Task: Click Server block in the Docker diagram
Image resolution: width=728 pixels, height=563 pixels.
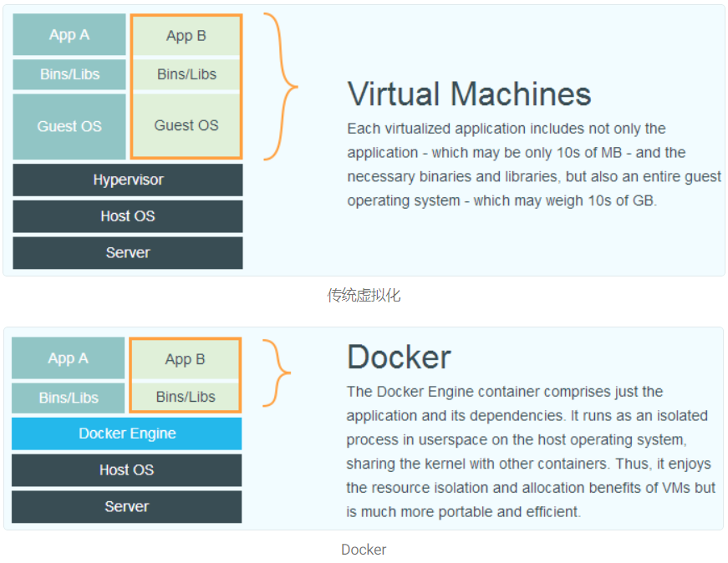Action: click(127, 507)
